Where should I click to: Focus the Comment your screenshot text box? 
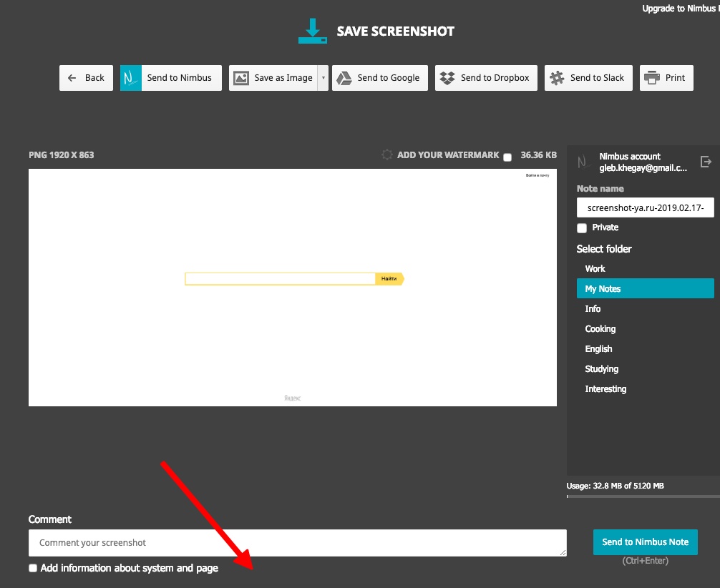point(298,543)
